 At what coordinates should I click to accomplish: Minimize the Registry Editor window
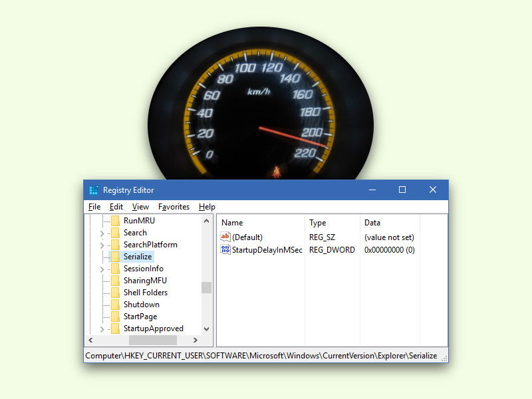coord(372,190)
